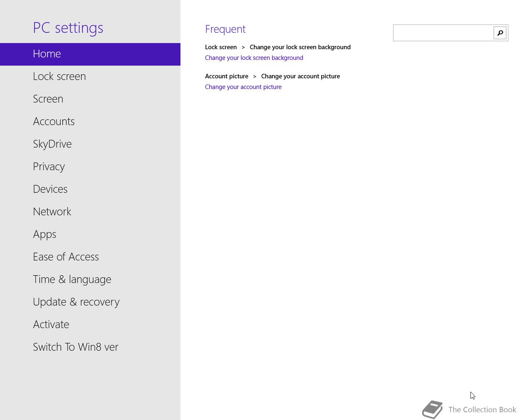This screenshot has height=420, width=525.
Task: Follow Change your account picture link
Action: click(x=243, y=87)
